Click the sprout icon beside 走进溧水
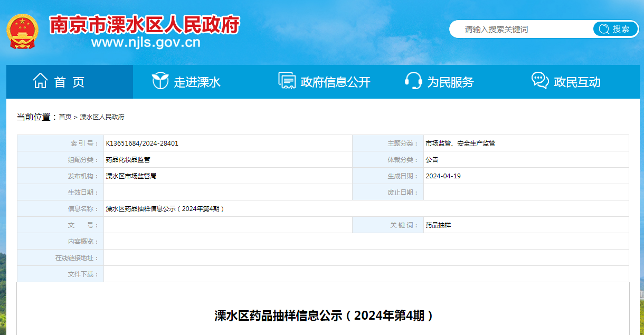Image resolution: width=644 pixels, height=335 pixels. click(160, 81)
